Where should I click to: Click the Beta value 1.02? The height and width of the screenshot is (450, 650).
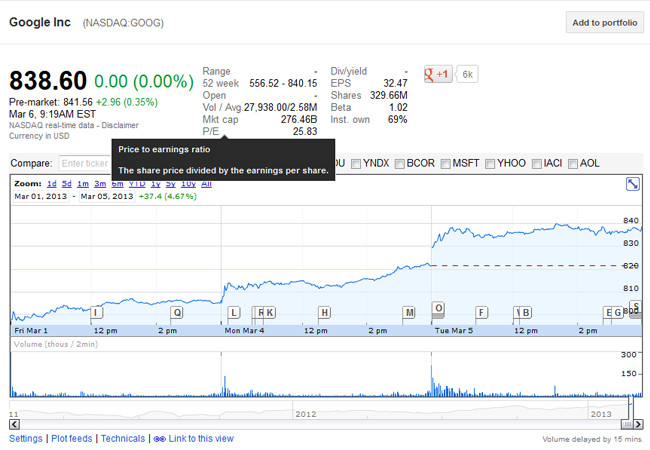coord(398,107)
